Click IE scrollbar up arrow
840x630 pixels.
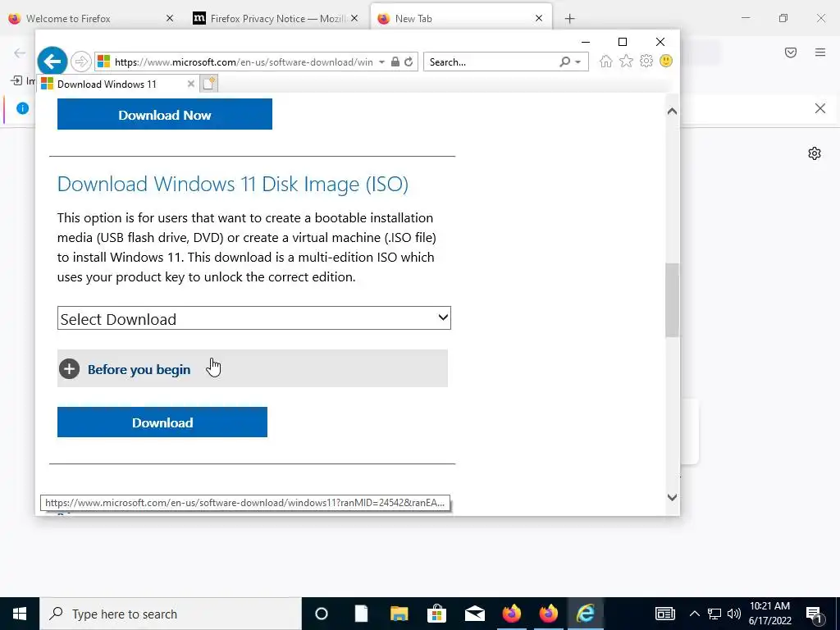pyautogui.click(x=672, y=112)
